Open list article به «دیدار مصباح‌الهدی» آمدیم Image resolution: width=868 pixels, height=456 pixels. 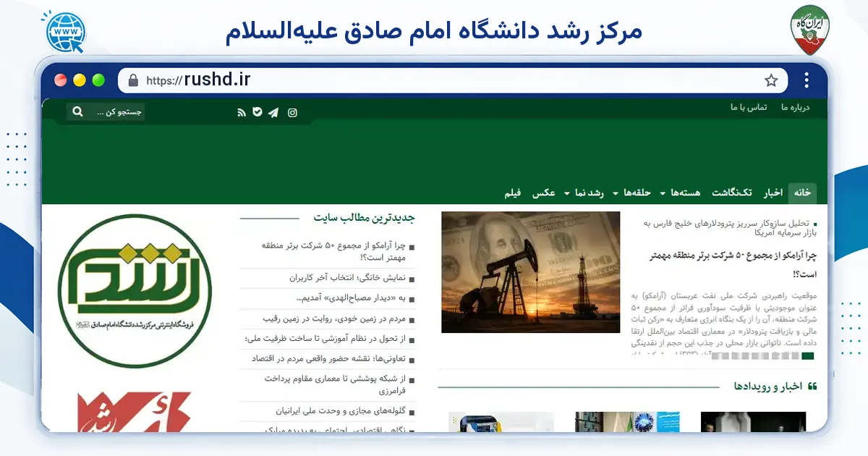[352, 297]
